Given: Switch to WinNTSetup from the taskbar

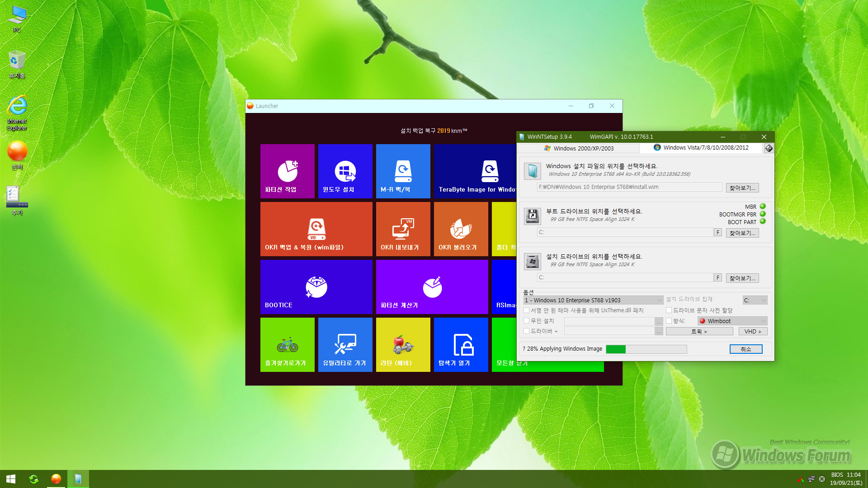Looking at the screenshot, I should click(78, 479).
